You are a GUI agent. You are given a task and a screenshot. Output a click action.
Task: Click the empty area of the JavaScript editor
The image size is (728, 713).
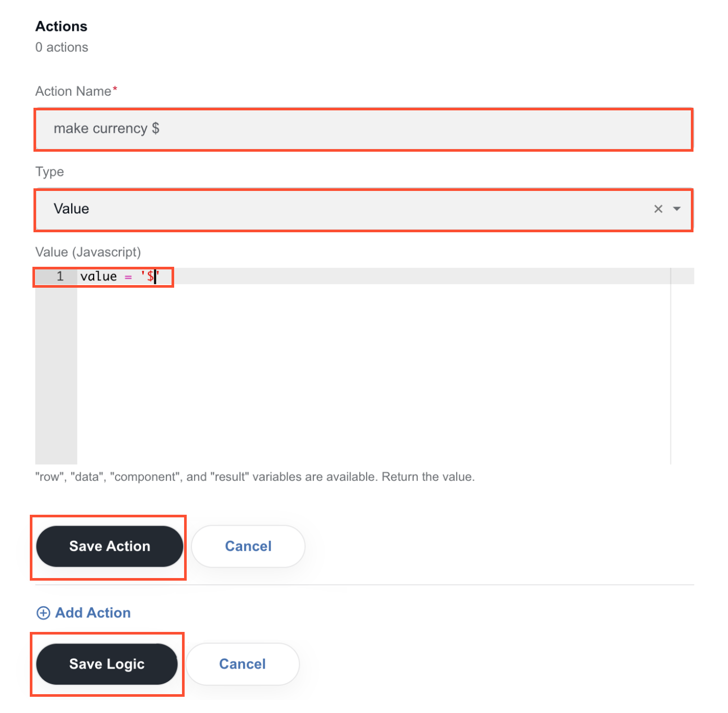click(x=373, y=374)
